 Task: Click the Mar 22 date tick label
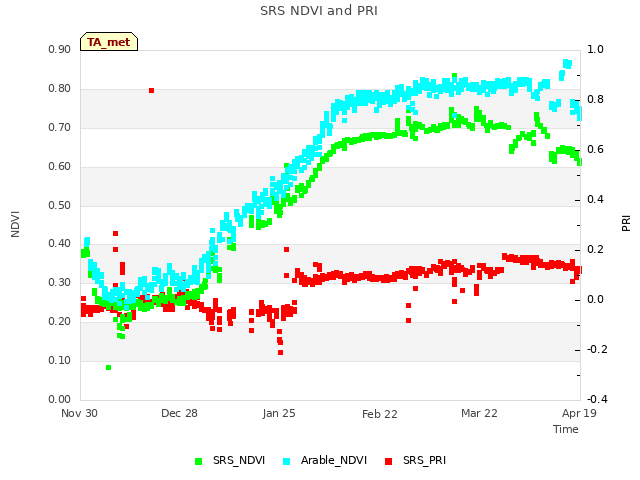[x=479, y=413]
